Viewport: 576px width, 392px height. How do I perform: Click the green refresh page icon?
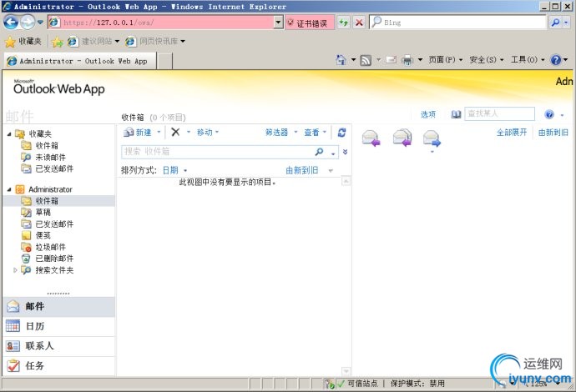344,23
